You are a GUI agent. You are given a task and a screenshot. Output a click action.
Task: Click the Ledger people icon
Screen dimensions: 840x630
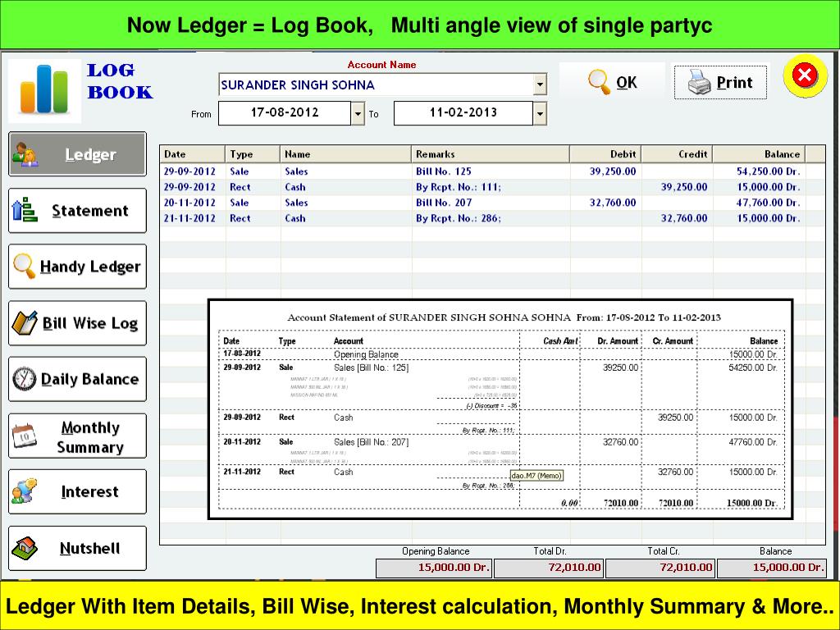25,154
